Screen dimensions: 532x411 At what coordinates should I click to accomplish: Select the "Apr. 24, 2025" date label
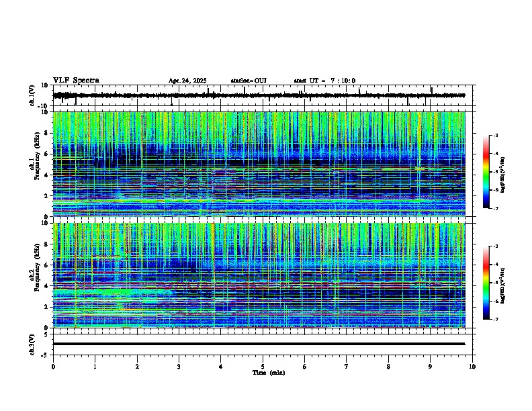pos(187,81)
